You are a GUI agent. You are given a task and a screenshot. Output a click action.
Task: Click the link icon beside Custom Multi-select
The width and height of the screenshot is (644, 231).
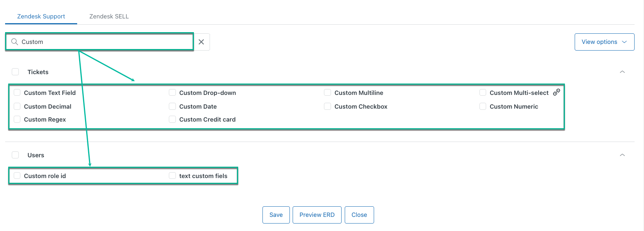point(556,92)
